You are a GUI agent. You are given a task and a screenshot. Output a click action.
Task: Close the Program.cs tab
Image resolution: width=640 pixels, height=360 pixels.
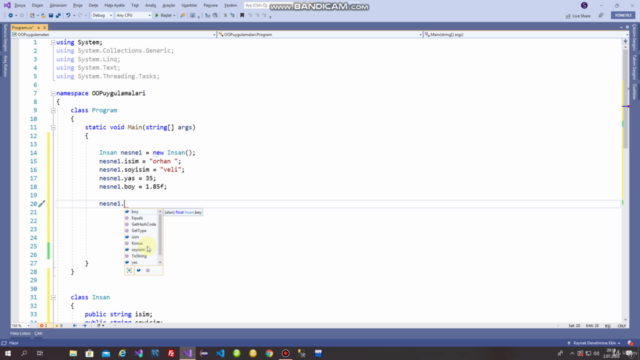coord(44,27)
